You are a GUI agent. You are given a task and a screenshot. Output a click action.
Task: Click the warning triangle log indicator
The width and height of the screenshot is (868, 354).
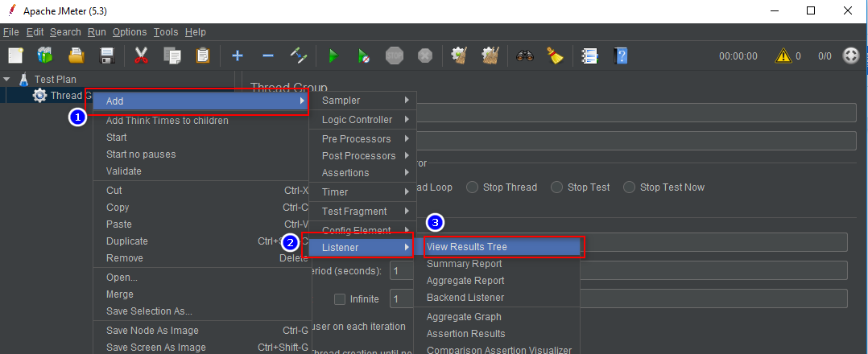783,56
